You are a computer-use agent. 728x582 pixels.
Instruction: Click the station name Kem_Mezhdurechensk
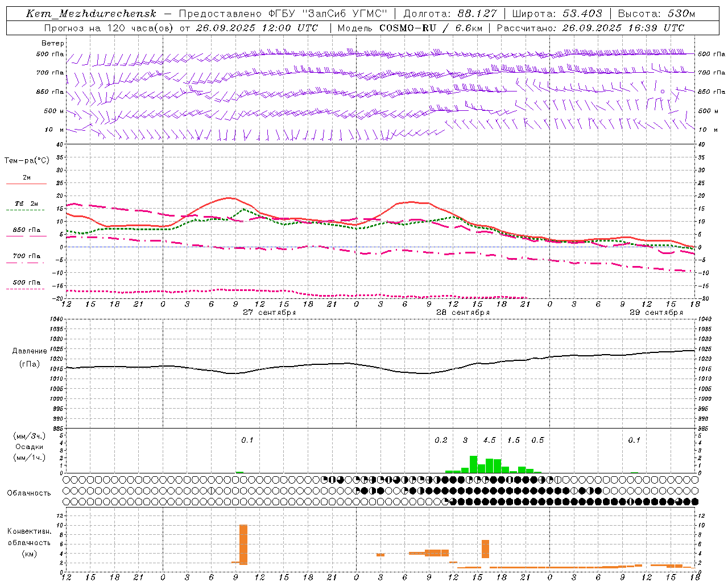tap(91, 14)
